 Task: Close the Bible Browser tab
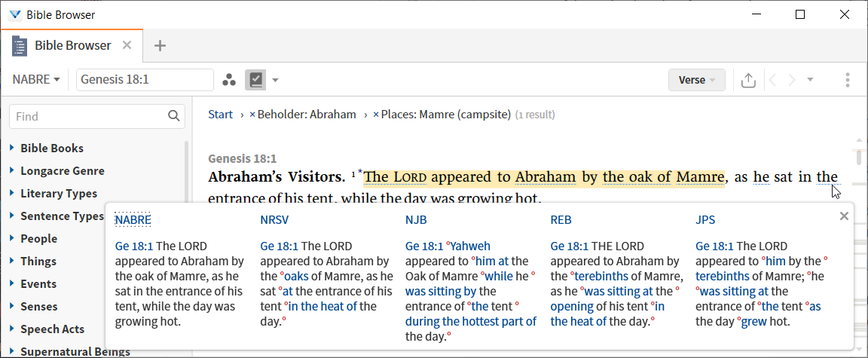click(127, 45)
